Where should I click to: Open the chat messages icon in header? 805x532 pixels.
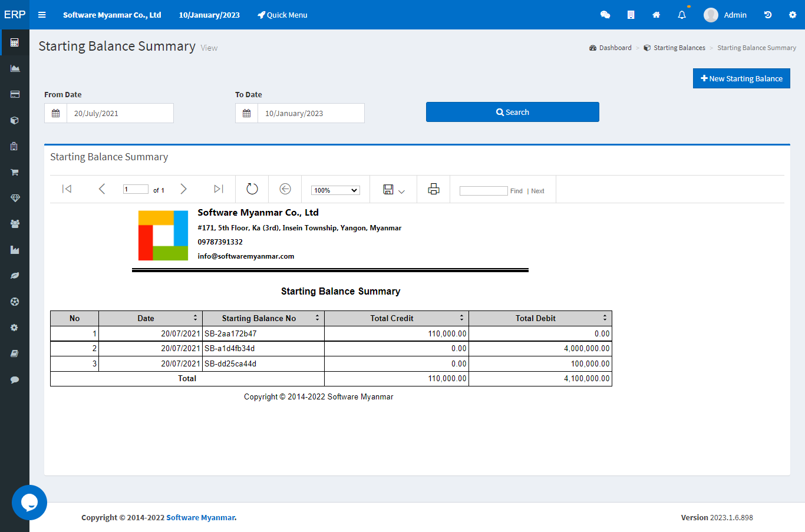point(605,15)
